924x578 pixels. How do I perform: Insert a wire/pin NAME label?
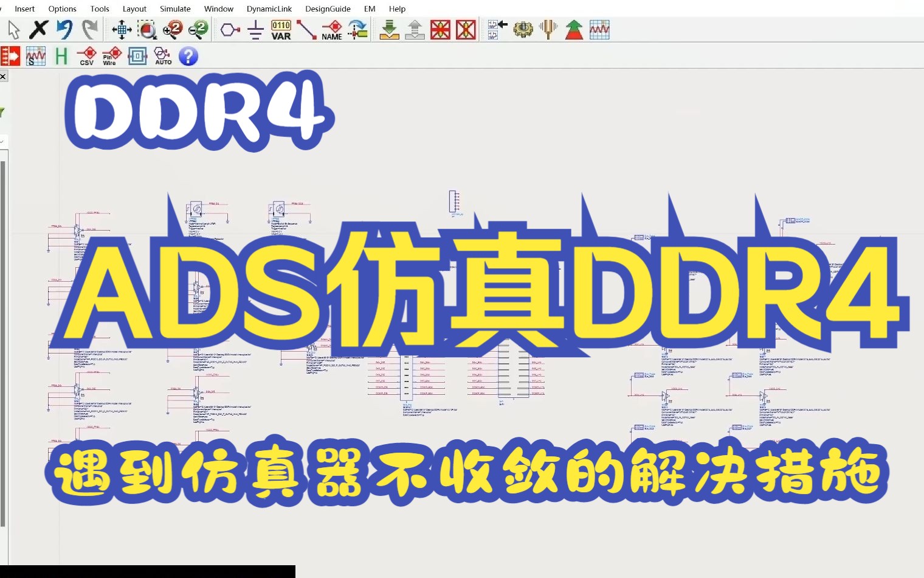(331, 29)
